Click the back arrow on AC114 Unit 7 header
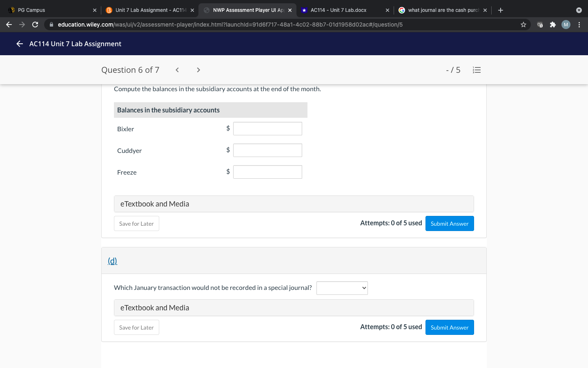This screenshot has width=588, height=368. 19,44
